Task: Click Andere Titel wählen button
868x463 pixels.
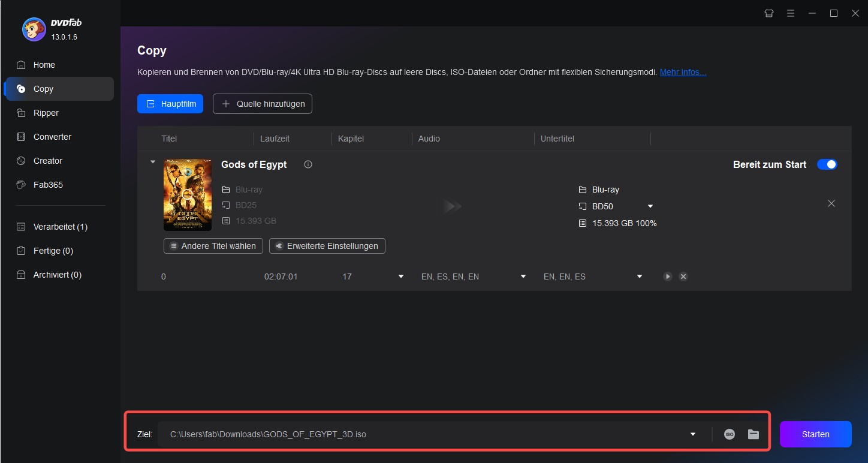Action: coord(213,246)
